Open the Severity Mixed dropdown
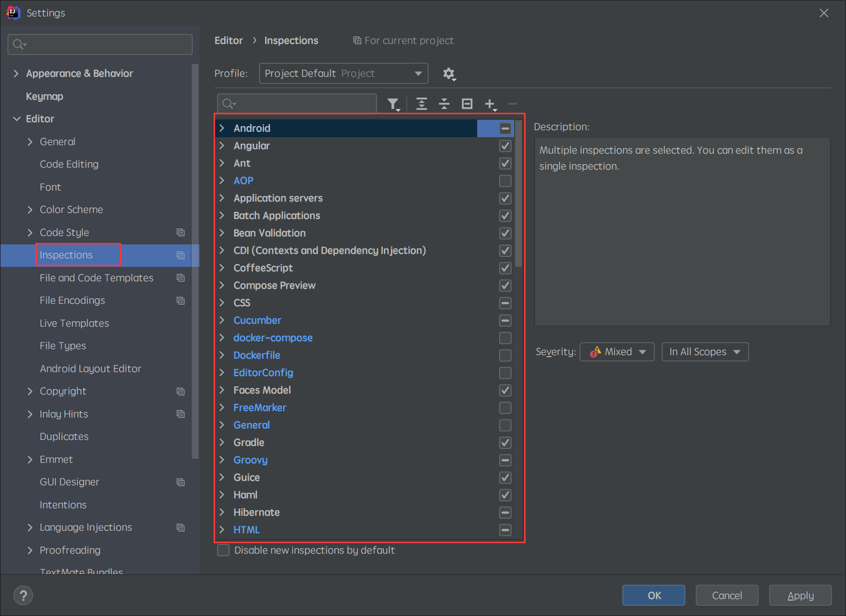 [x=617, y=352]
